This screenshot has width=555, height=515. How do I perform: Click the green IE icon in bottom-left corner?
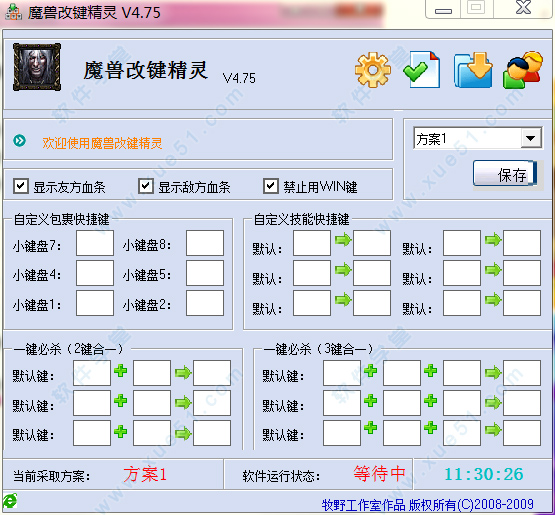coord(10,501)
